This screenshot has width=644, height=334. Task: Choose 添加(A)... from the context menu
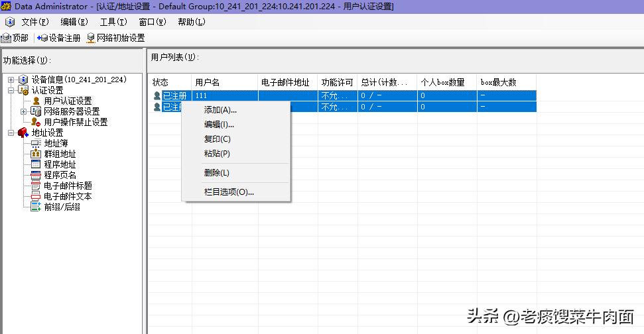click(x=220, y=110)
